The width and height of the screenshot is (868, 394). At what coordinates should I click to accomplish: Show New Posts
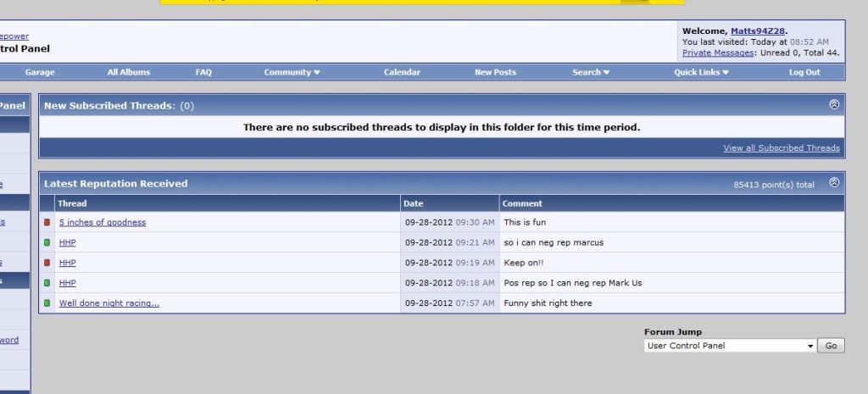tap(495, 73)
